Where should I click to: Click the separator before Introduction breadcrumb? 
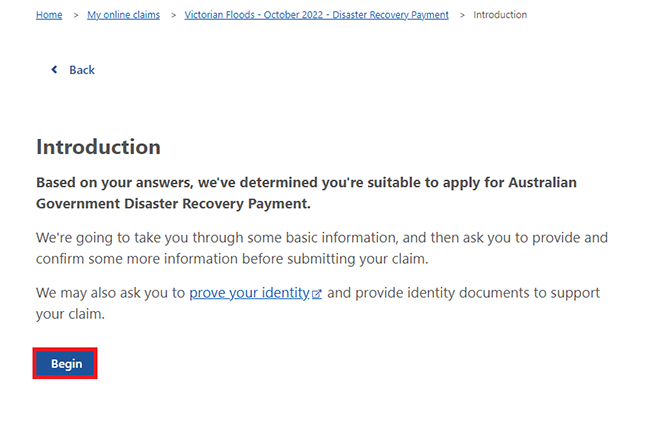pyautogui.click(x=462, y=15)
